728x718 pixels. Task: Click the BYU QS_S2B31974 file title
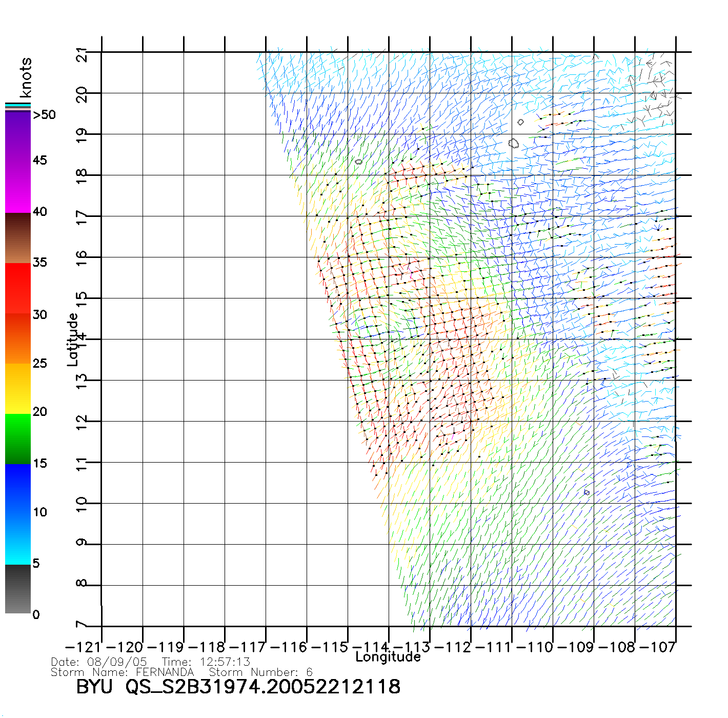coord(238,687)
